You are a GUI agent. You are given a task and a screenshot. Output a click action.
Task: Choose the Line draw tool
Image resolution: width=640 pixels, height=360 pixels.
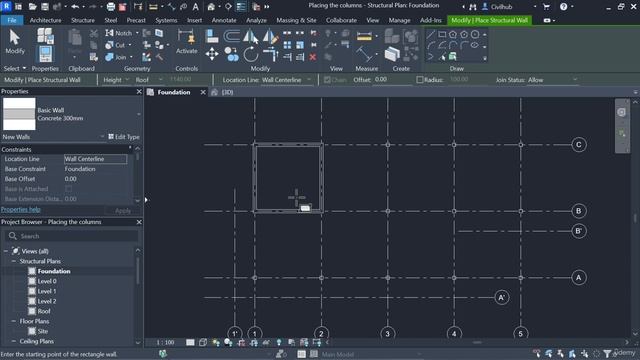(431, 34)
